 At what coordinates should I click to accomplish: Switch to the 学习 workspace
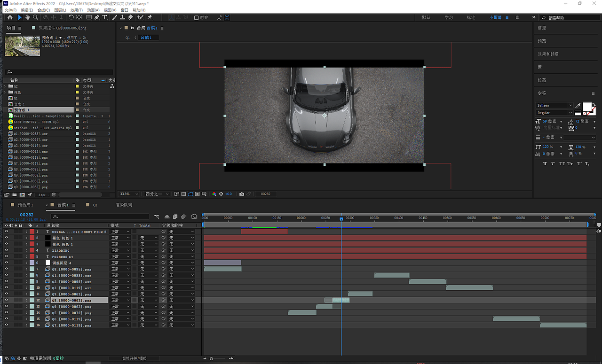[449, 18]
